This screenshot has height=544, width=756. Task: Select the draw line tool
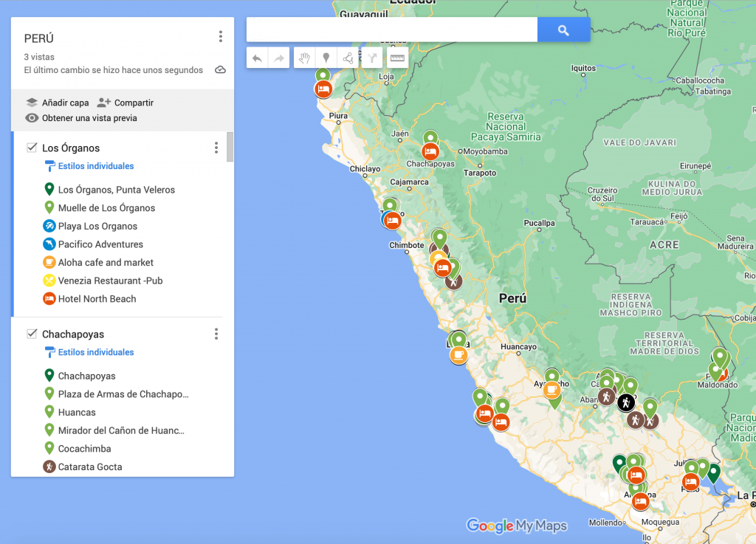348,58
